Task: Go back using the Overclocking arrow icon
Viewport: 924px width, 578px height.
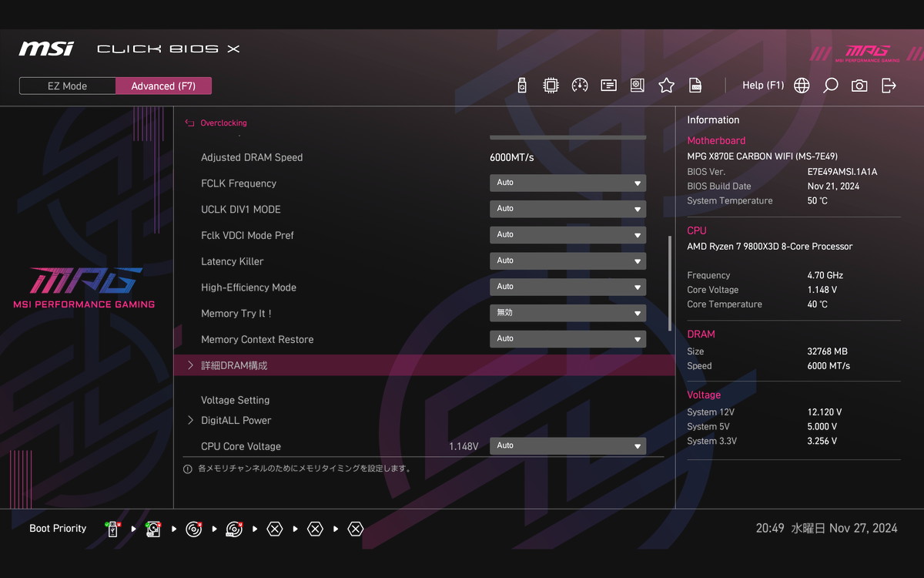Action: tap(189, 123)
